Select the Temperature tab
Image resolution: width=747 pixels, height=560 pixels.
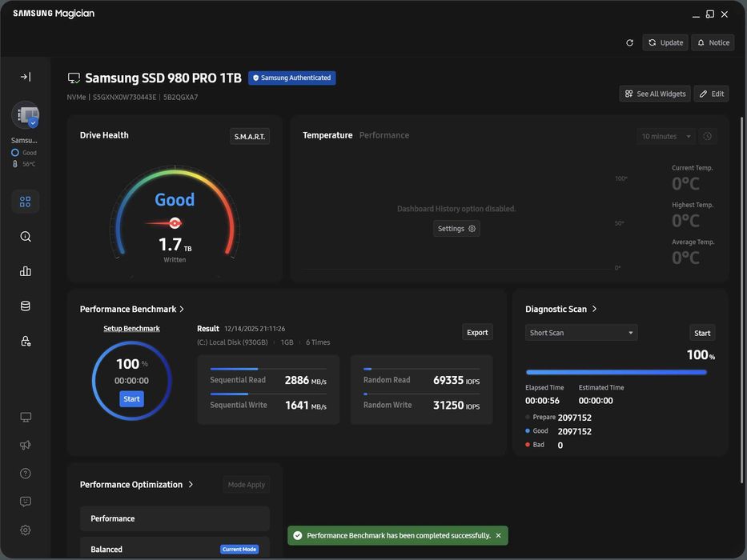coord(327,135)
